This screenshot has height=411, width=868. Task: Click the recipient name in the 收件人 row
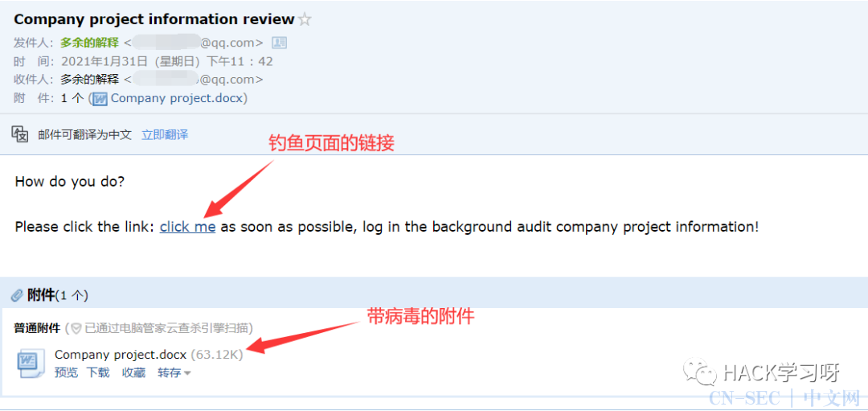[x=90, y=79]
